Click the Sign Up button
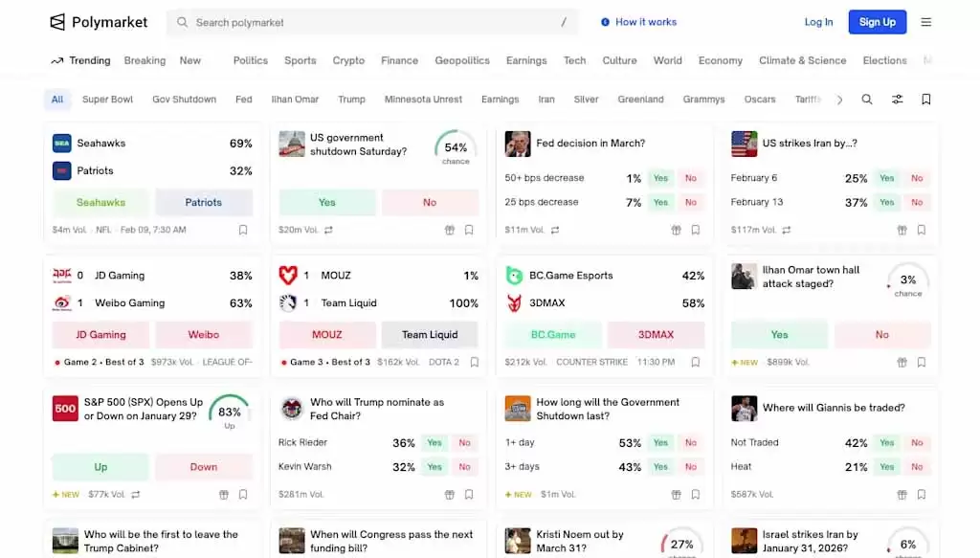Screen dimensions: 980x558 877,22
